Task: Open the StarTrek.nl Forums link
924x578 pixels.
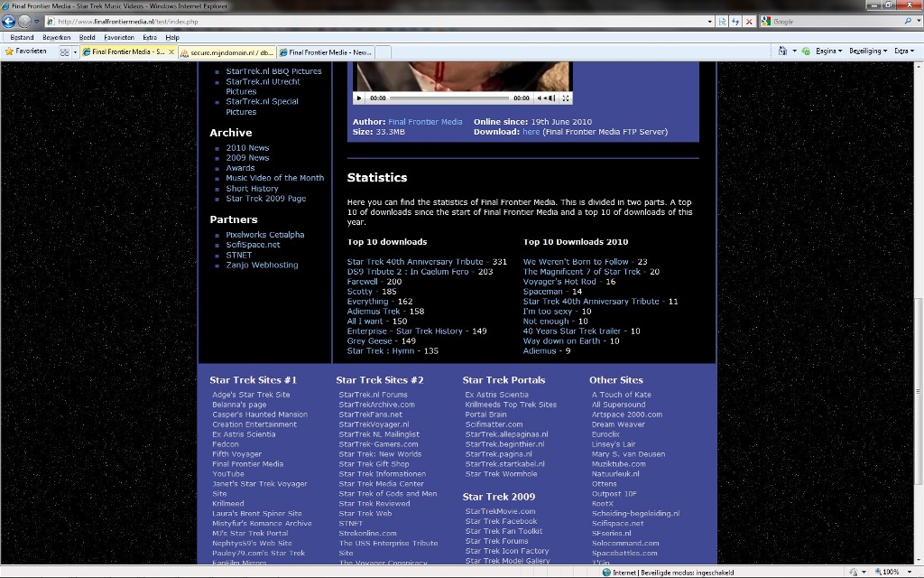Action: coord(373,395)
